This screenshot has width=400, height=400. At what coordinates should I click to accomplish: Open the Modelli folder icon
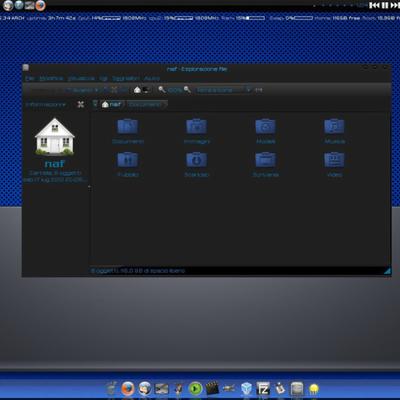click(265, 126)
